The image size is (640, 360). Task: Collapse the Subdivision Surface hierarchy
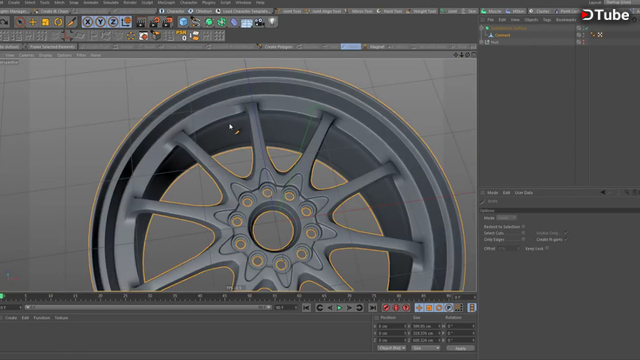481,28
